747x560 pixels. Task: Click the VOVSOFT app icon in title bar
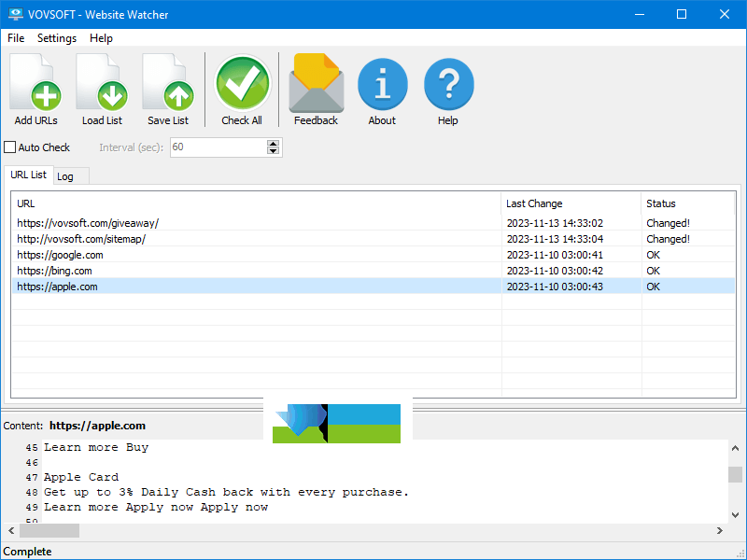tap(14, 14)
